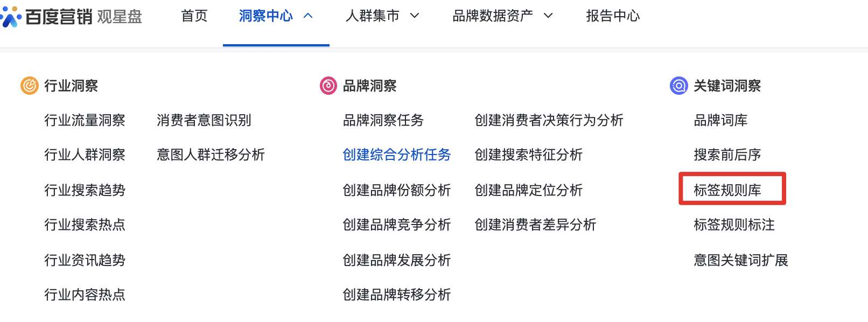
Task: Open 创建消费者决策行为分析 option
Action: click(x=549, y=121)
